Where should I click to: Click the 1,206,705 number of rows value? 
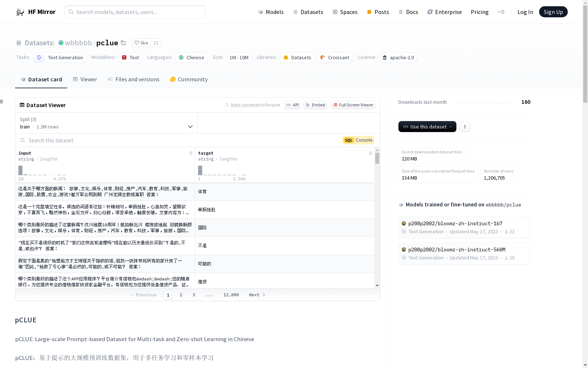pos(494,178)
